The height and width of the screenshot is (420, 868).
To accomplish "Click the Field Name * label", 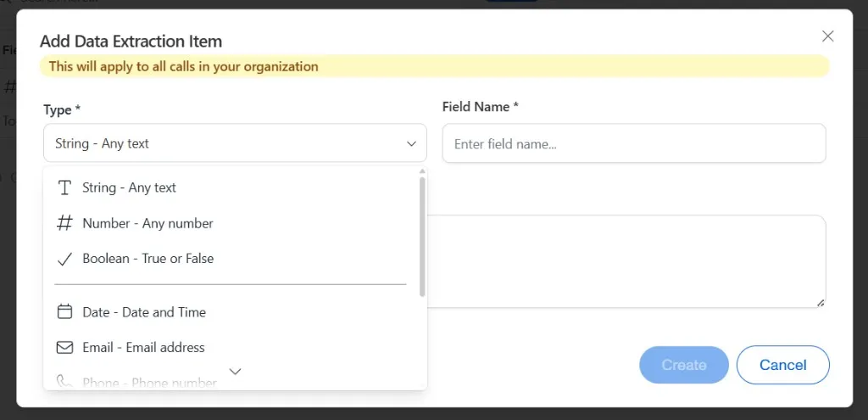I will click(x=480, y=106).
